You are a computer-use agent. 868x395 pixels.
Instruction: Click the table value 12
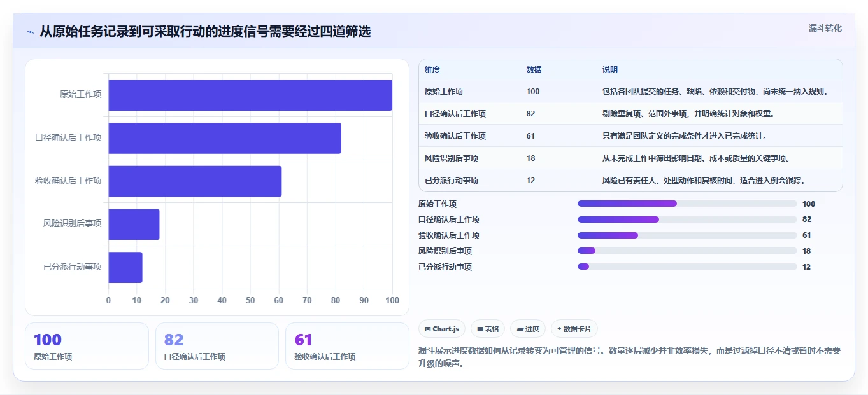[x=531, y=181]
